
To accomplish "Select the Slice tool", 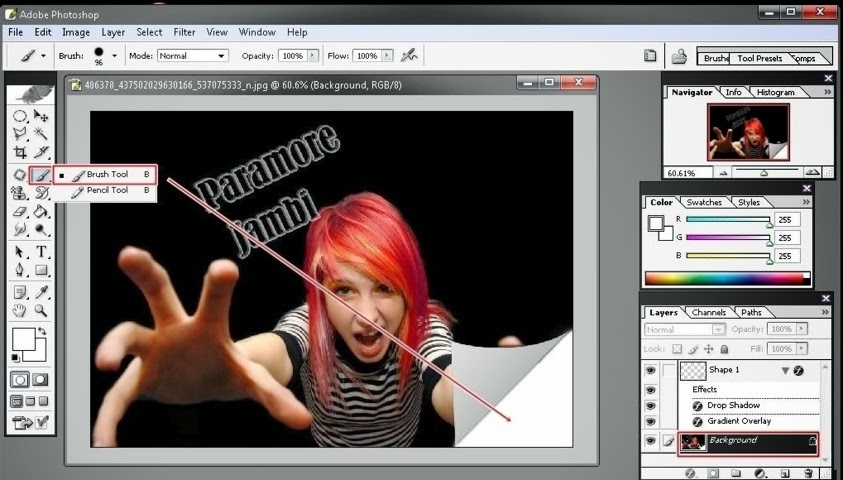I will pos(41,152).
